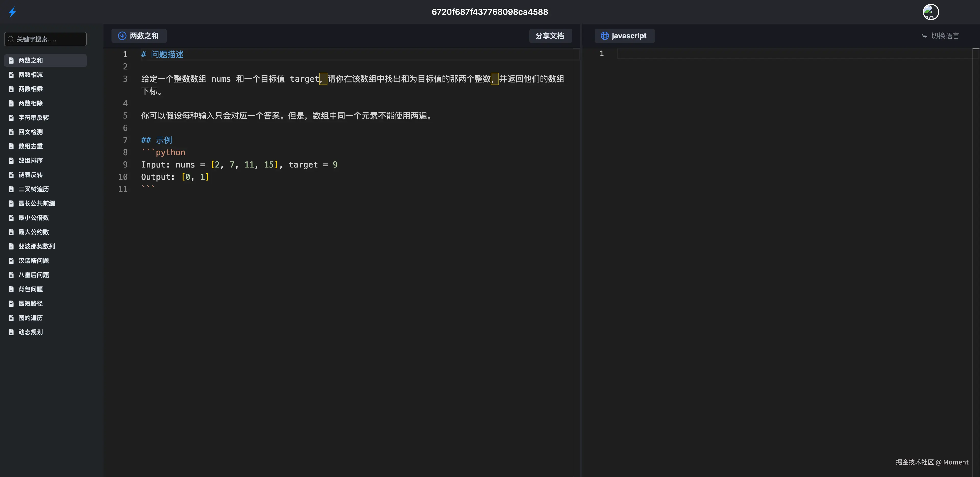
Task: Click the document icon for 八皇后问题
Action: tap(11, 275)
